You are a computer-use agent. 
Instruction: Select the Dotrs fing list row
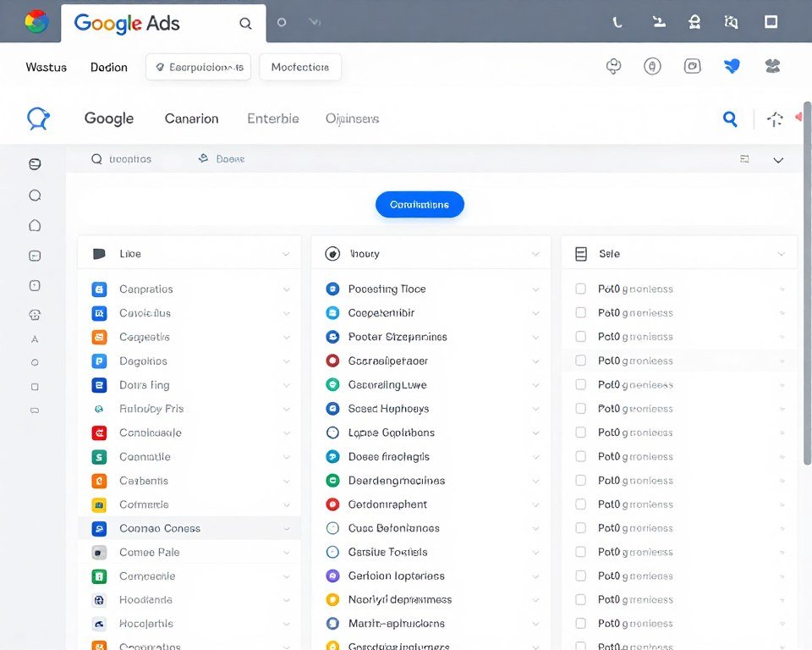tap(189, 385)
